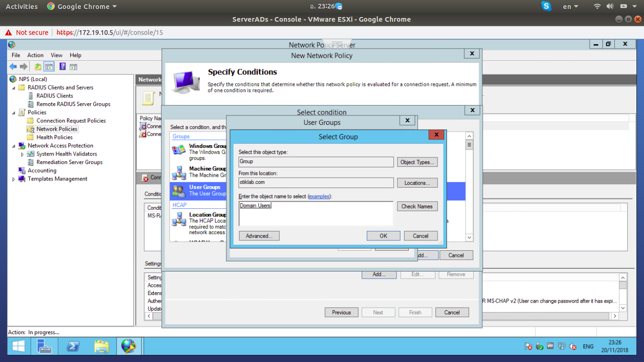Click Previous in New Network Policy wizard
This screenshot has width=644, height=362.
click(341, 313)
